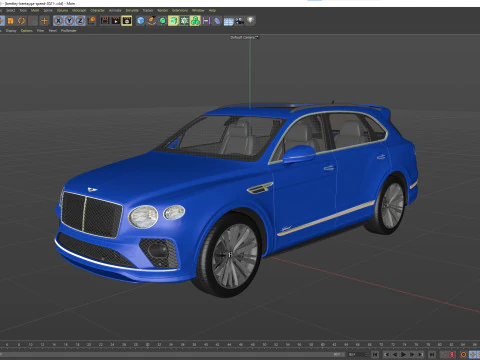Screen dimensions: 480x360
Task: Go to start of animation
Action: (375, 355)
